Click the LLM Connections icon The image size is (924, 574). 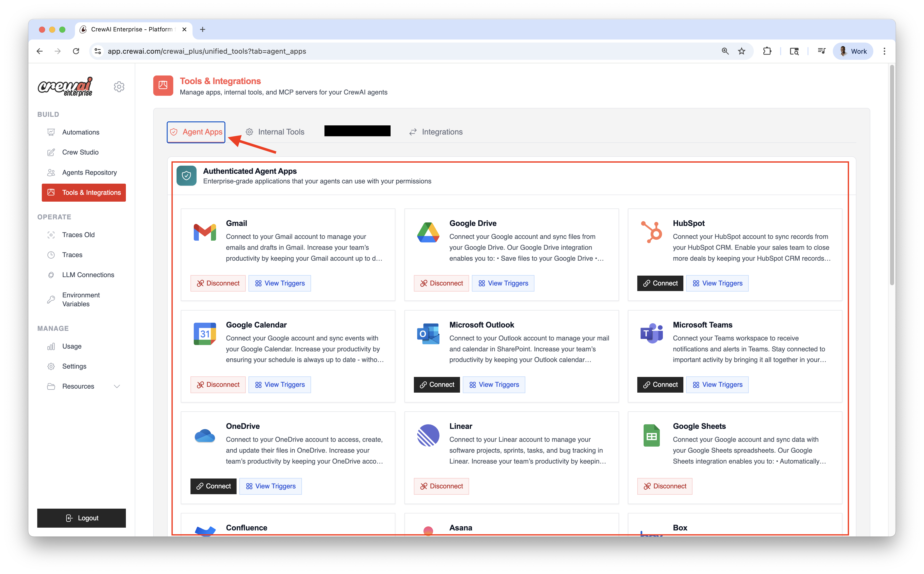tap(51, 275)
